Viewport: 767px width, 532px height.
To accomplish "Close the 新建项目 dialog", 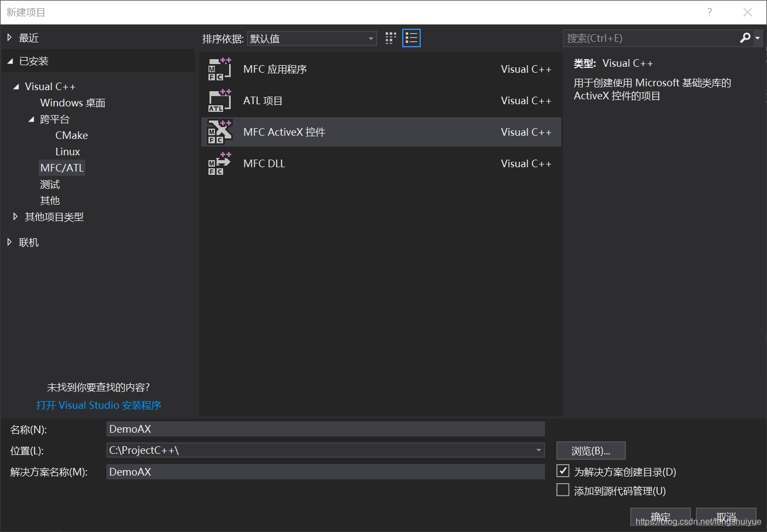I will point(747,12).
